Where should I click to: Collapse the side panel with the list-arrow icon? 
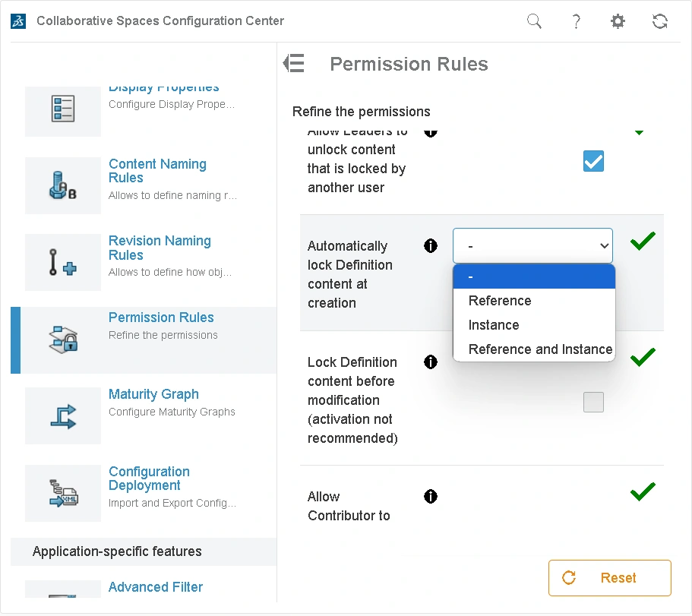[x=294, y=64]
